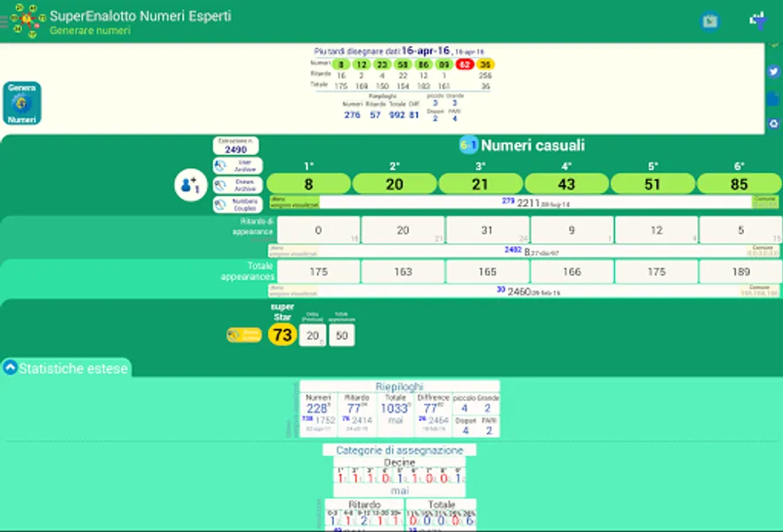
Task: Click the Decine table header
Action: (x=399, y=462)
